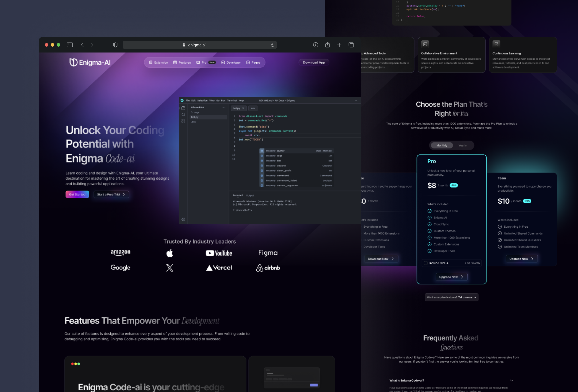Open the Developer nav item

click(231, 62)
